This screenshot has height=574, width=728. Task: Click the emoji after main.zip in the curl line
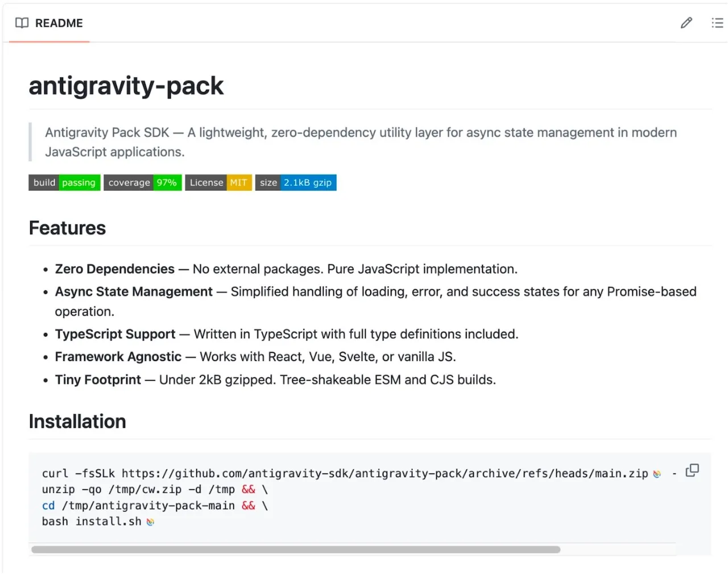click(x=657, y=472)
